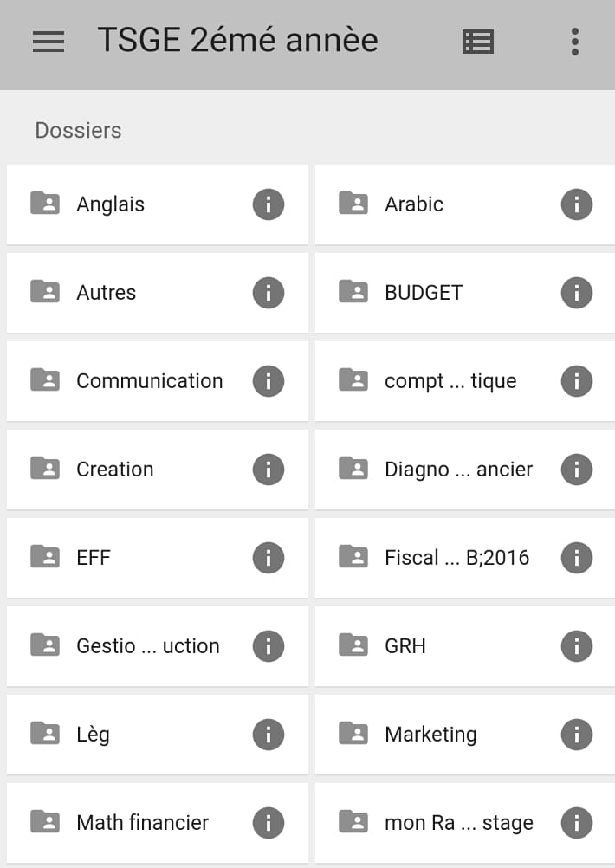This screenshot has height=868, width=615.
Task: Switch to list view layout
Action: click(x=478, y=42)
